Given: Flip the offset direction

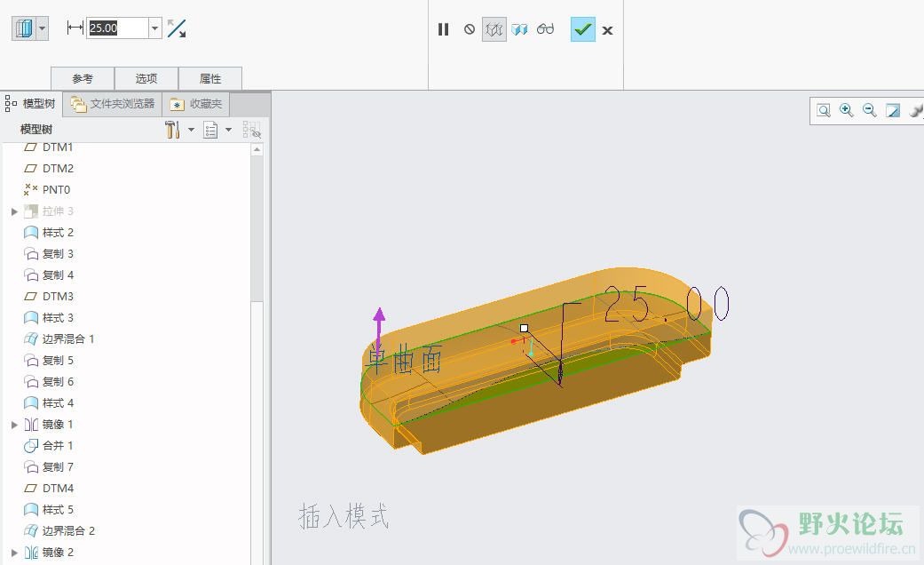Looking at the screenshot, I should pyautogui.click(x=177, y=28).
